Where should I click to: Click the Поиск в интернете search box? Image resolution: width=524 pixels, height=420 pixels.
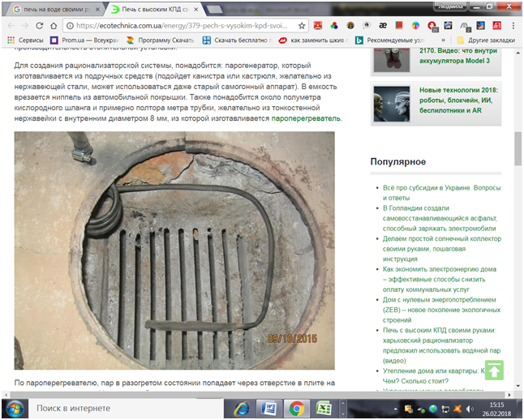coord(126,409)
